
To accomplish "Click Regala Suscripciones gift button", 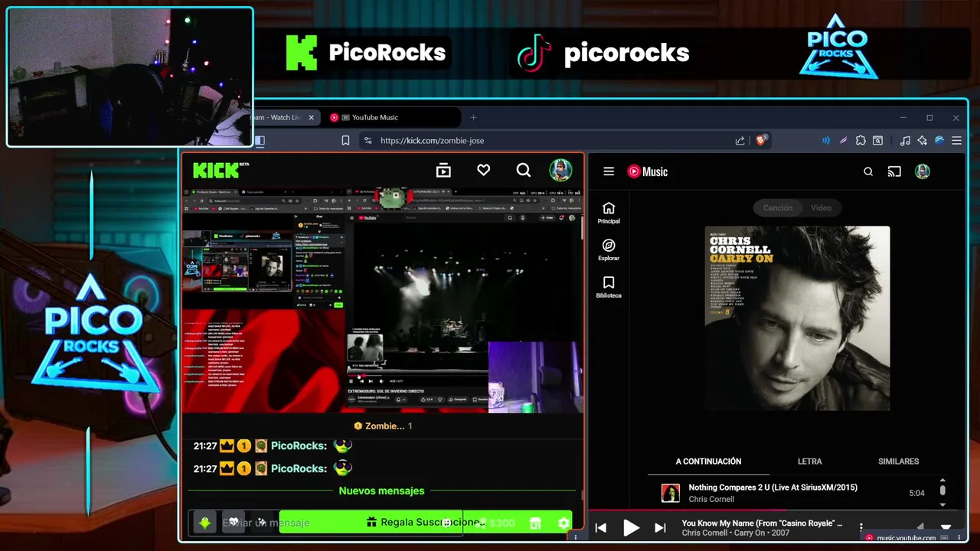I will 425,522.
